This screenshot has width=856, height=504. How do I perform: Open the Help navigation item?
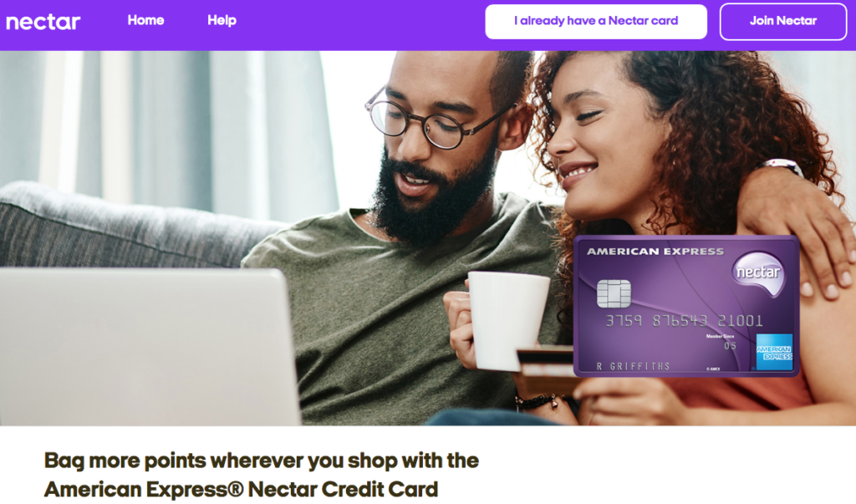(x=222, y=20)
